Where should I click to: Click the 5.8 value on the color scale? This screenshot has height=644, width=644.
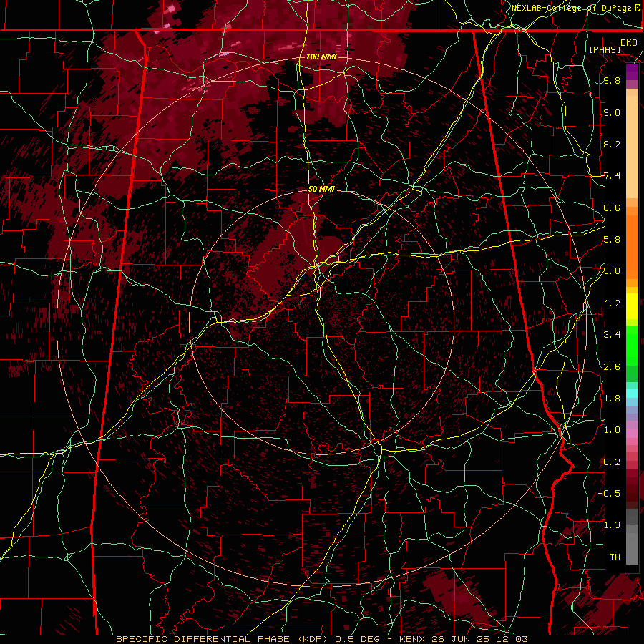click(x=612, y=240)
